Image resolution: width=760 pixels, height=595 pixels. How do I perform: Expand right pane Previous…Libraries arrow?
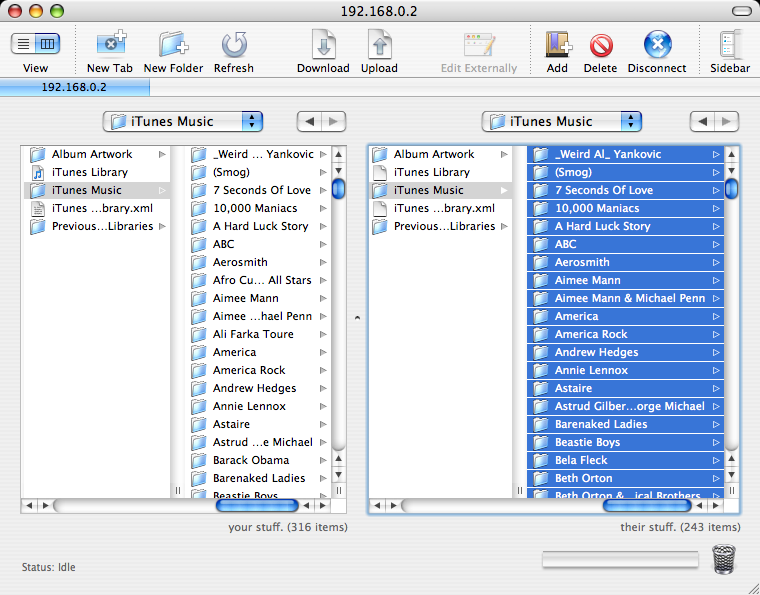click(504, 226)
